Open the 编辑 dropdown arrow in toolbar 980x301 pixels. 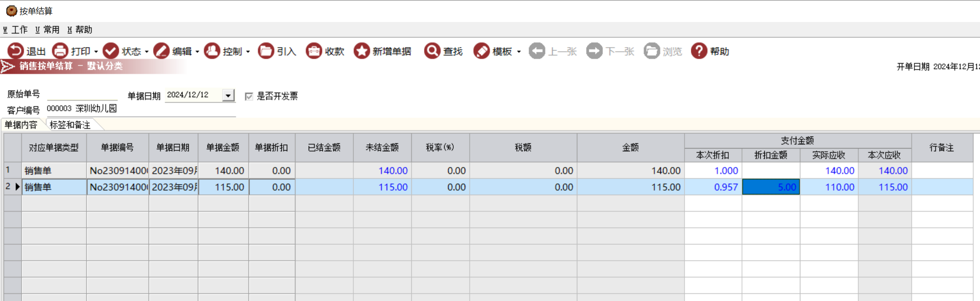(x=197, y=52)
